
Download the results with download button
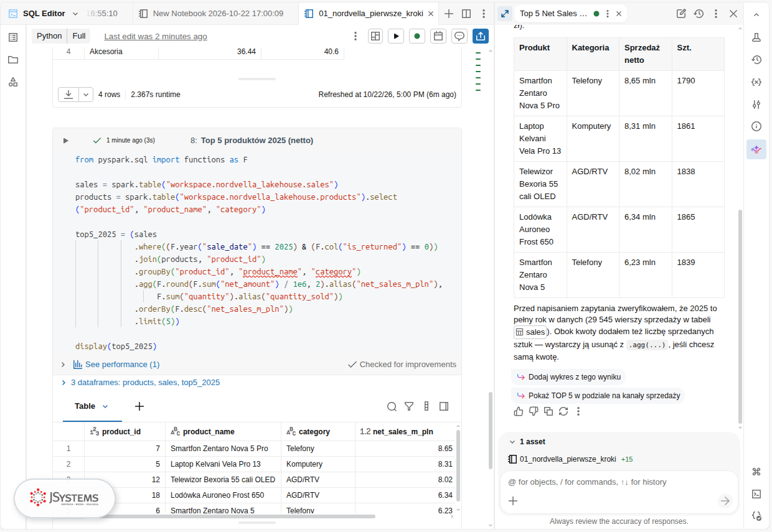tap(68, 95)
